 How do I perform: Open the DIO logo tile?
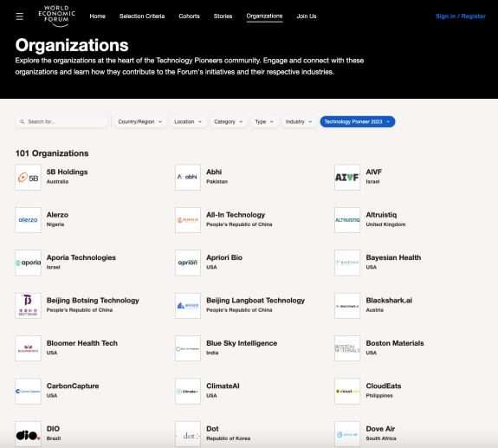pos(29,434)
